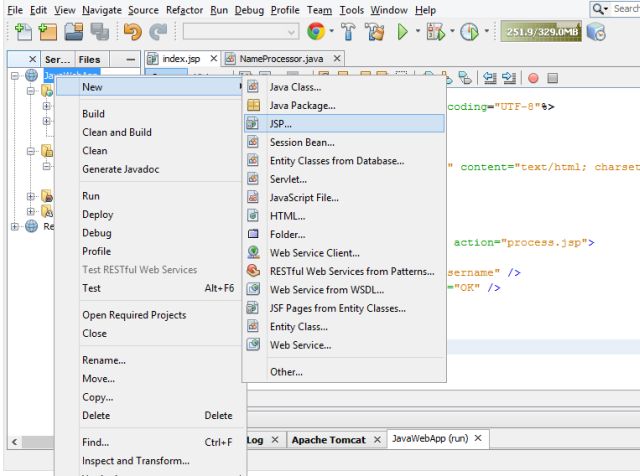This screenshot has width=640, height=476.
Task: Click the red start macro recording icon
Action: tap(533, 78)
